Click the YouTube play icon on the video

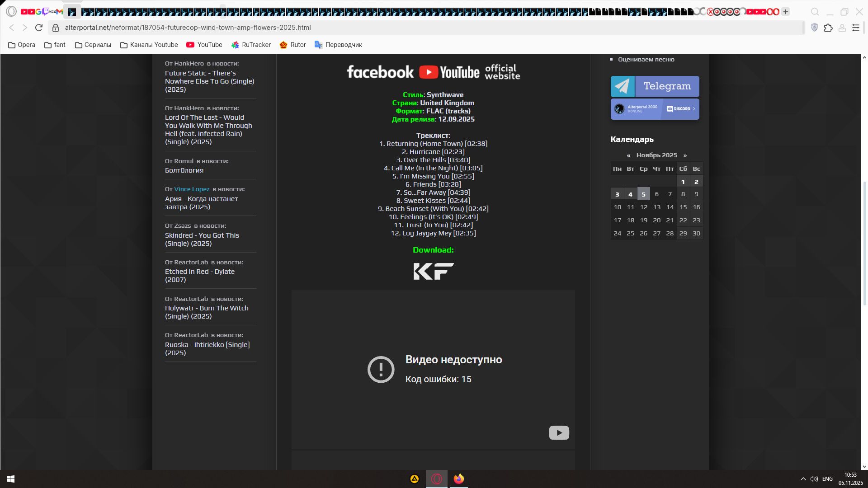click(x=559, y=433)
